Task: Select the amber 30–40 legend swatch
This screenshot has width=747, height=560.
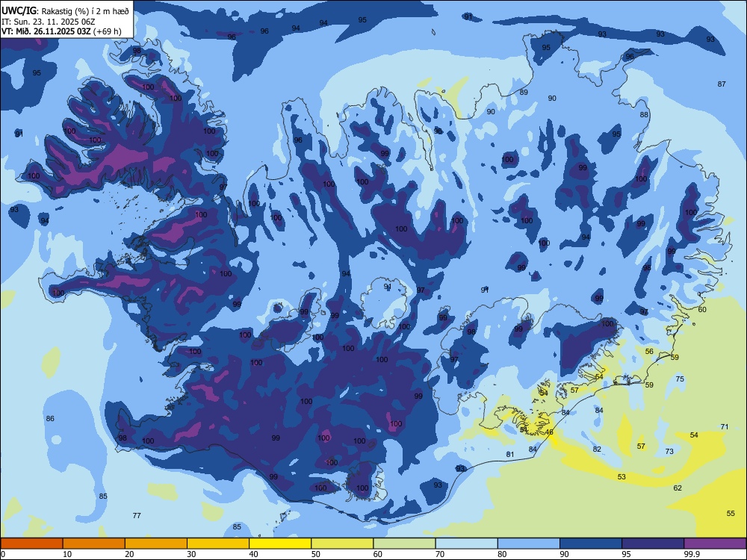Action: [x=218, y=544]
